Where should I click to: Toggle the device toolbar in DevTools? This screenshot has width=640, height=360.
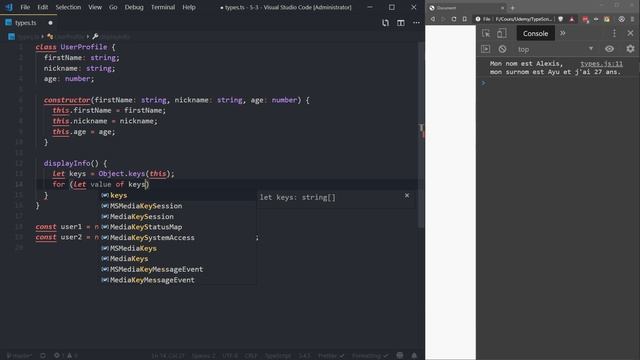coord(501,33)
